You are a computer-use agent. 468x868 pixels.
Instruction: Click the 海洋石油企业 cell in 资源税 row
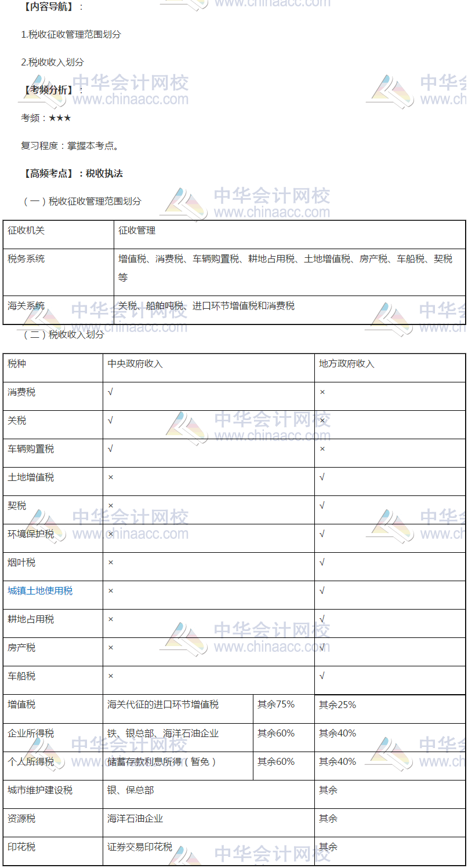click(x=209, y=823)
